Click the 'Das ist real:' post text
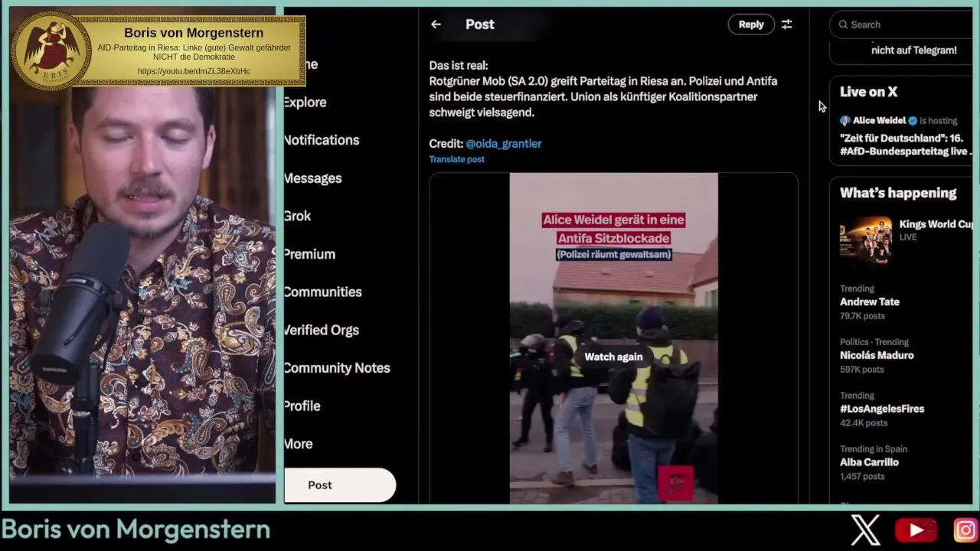 459,66
